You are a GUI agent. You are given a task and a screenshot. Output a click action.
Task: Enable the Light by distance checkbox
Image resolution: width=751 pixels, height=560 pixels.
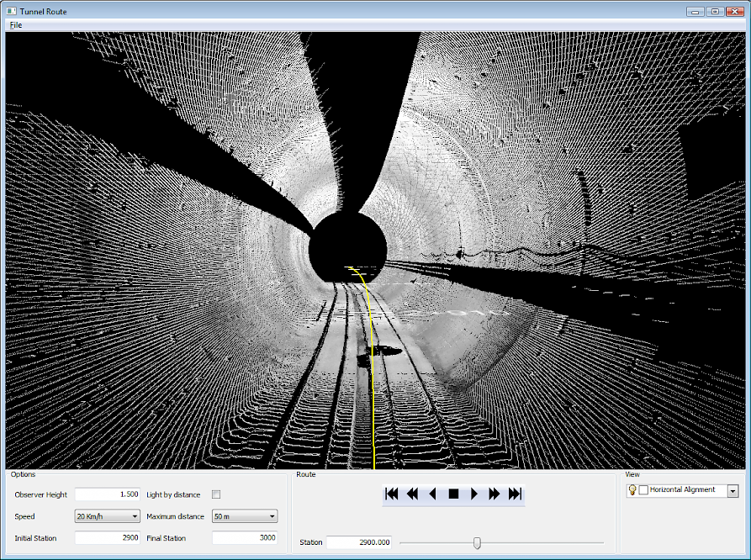pyautogui.click(x=216, y=494)
